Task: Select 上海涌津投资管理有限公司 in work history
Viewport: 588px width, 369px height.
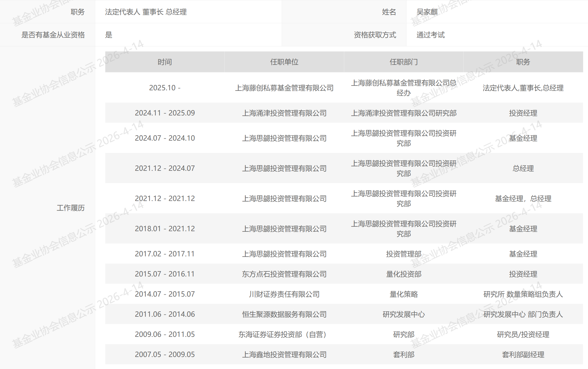Action: tap(285, 113)
